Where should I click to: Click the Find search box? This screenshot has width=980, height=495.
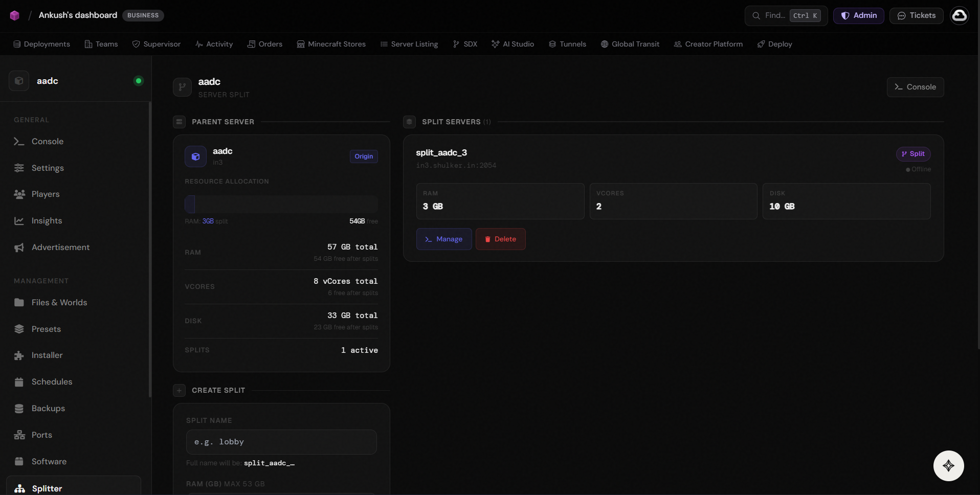(786, 15)
